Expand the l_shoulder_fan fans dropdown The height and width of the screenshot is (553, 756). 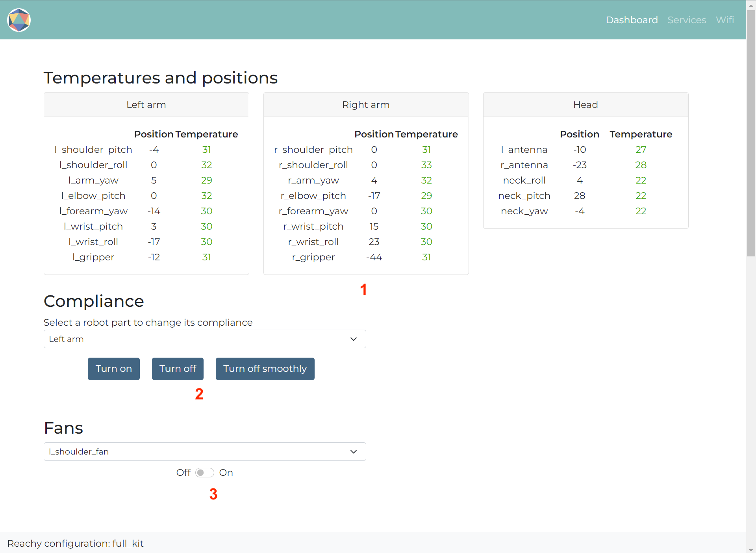coord(354,451)
